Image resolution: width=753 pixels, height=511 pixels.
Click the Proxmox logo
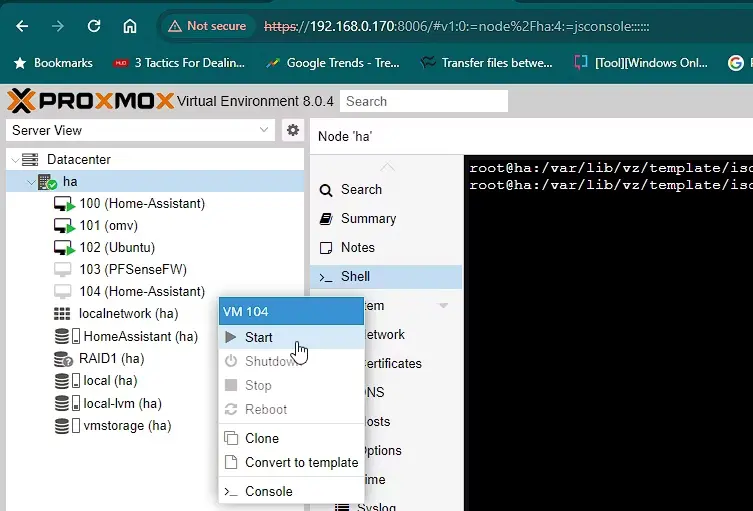click(x=90, y=101)
